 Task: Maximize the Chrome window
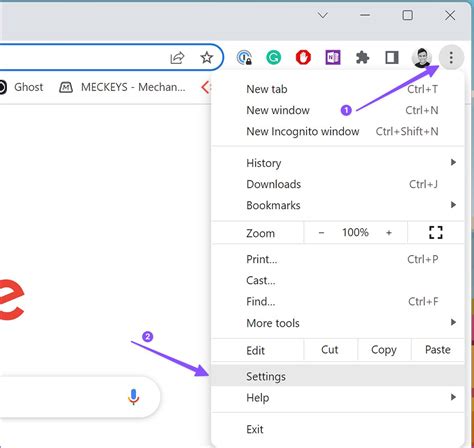click(408, 15)
